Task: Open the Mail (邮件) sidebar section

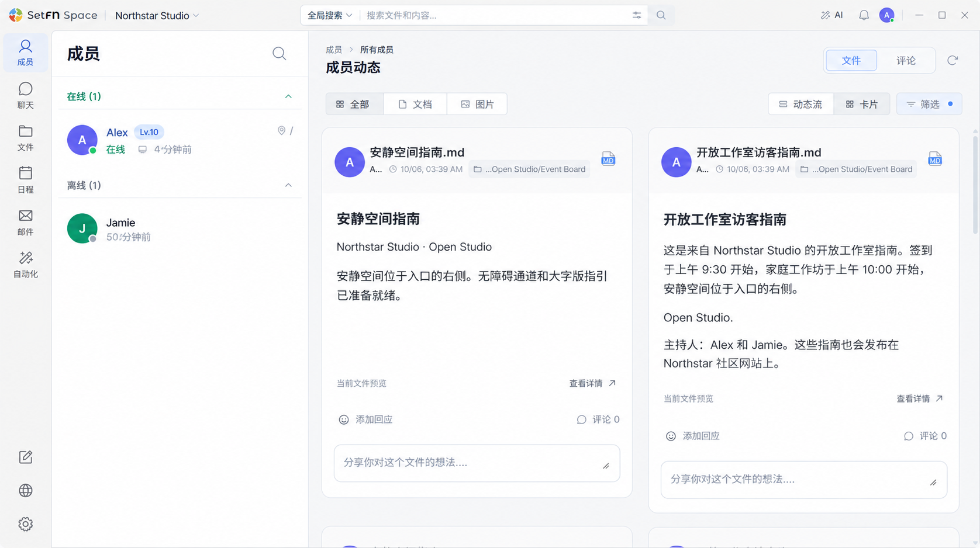Action: [x=25, y=223]
